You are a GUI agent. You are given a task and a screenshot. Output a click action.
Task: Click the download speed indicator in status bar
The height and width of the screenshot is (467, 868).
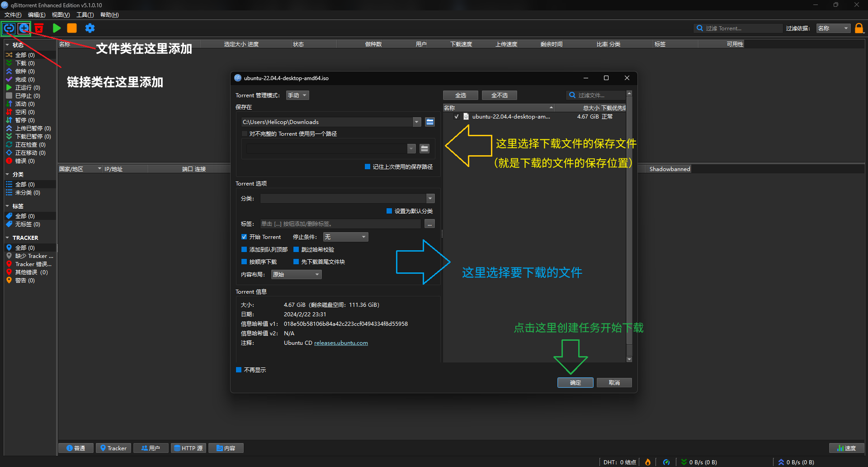tap(699, 462)
